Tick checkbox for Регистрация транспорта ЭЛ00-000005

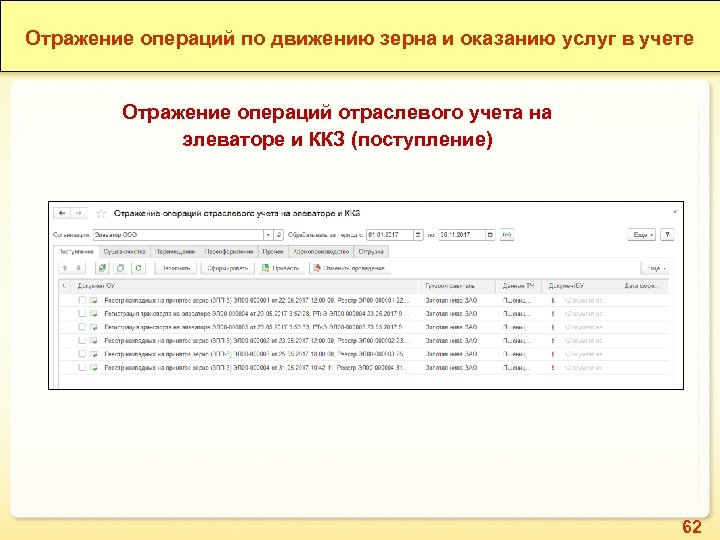tap(82, 327)
